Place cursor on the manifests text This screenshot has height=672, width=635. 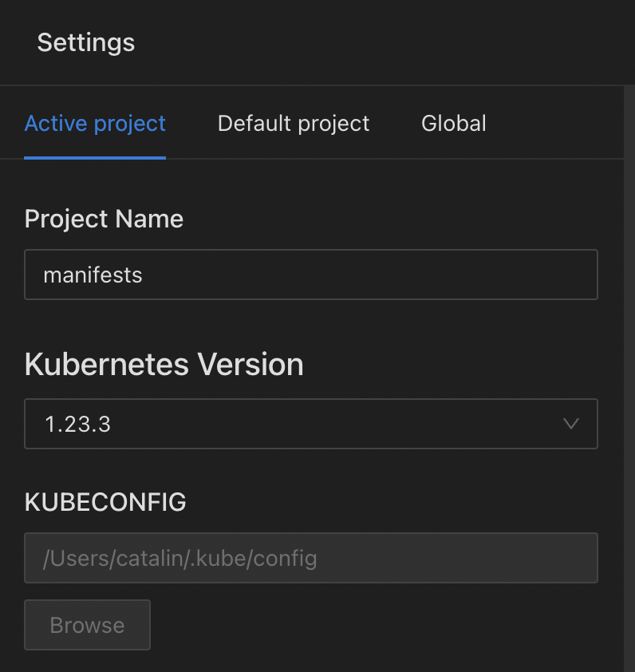click(x=93, y=275)
